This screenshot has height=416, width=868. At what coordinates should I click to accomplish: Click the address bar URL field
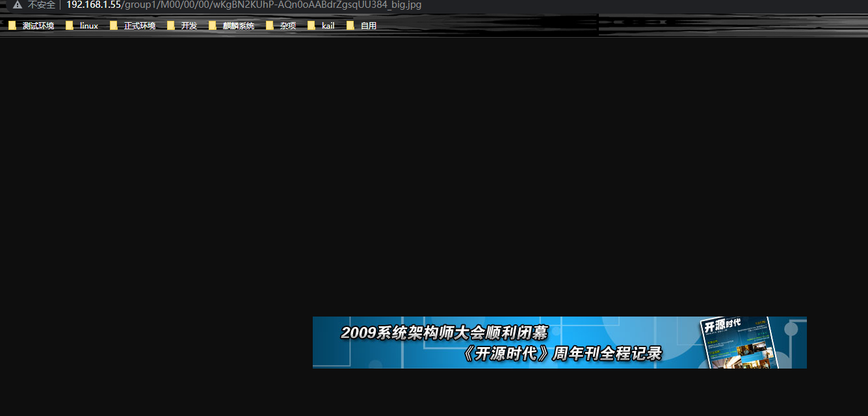click(x=244, y=5)
